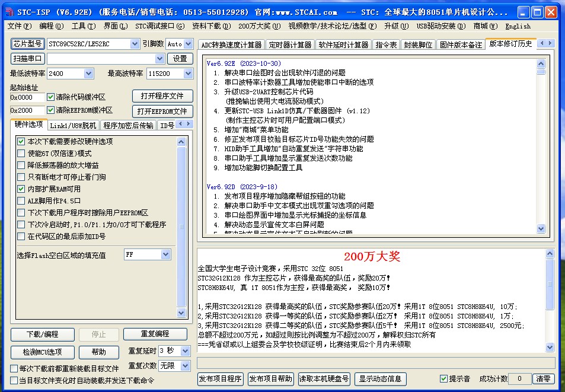Click start address 0x0000 input field
Viewport: 565px width, 392px height.
27,97
